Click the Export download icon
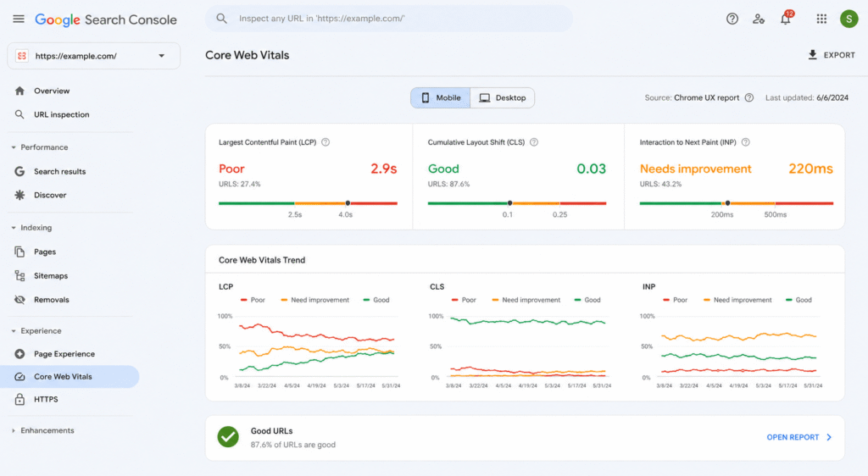868x476 pixels. (x=812, y=55)
